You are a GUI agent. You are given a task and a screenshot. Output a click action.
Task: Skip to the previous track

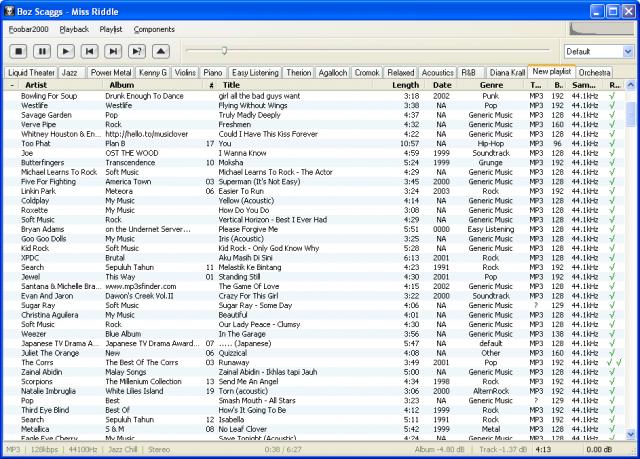[x=90, y=50]
